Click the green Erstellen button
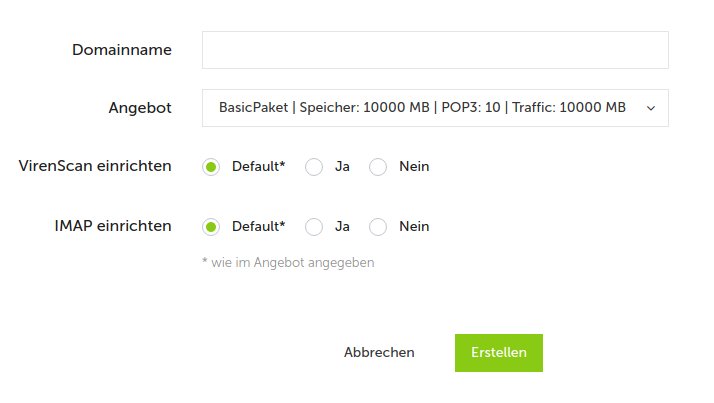Viewport: 714px width, 403px height. [x=499, y=353]
